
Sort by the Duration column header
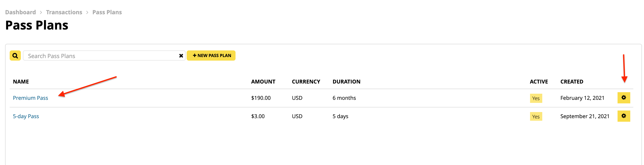346,82
